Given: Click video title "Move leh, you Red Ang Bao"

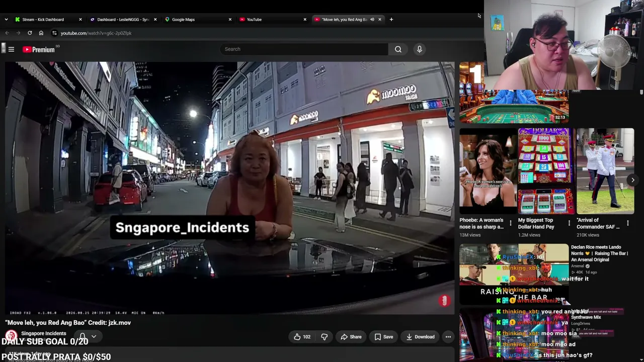Looking at the screenshot, I should click(x=68, y=323).
